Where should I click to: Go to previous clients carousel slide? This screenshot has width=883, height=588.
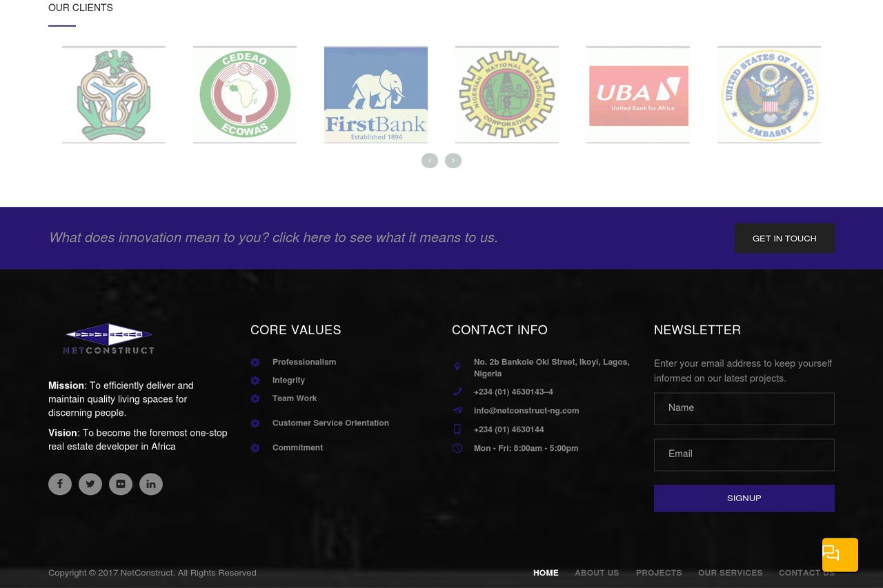tap(430, 161)
